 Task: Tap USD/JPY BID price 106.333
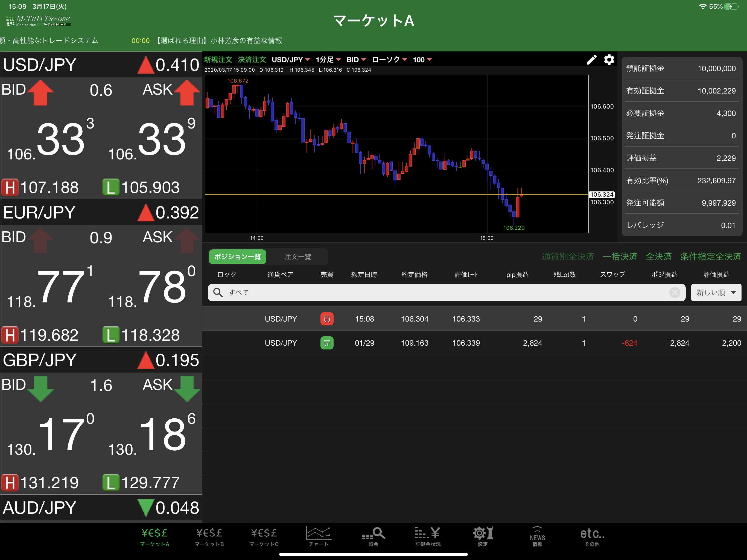(x=51, y=139)
